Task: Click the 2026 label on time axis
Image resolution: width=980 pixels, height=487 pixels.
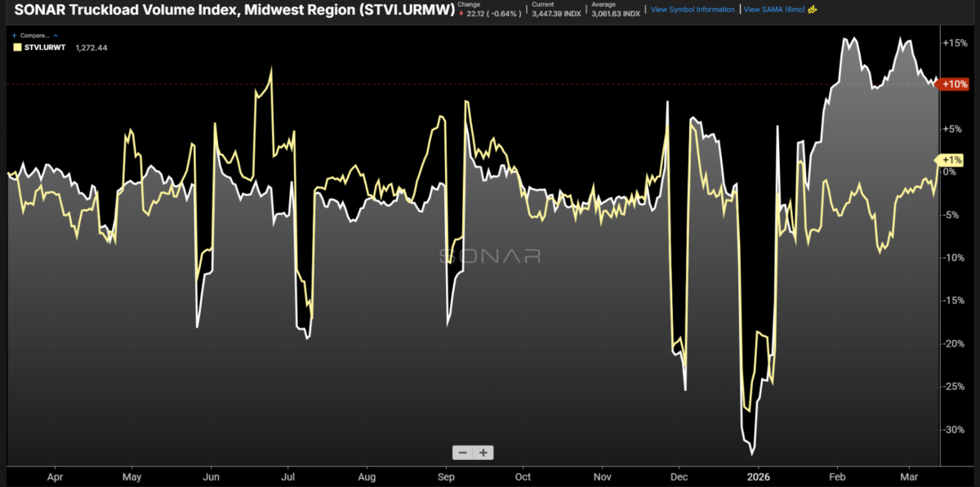Action: point(759,476)
